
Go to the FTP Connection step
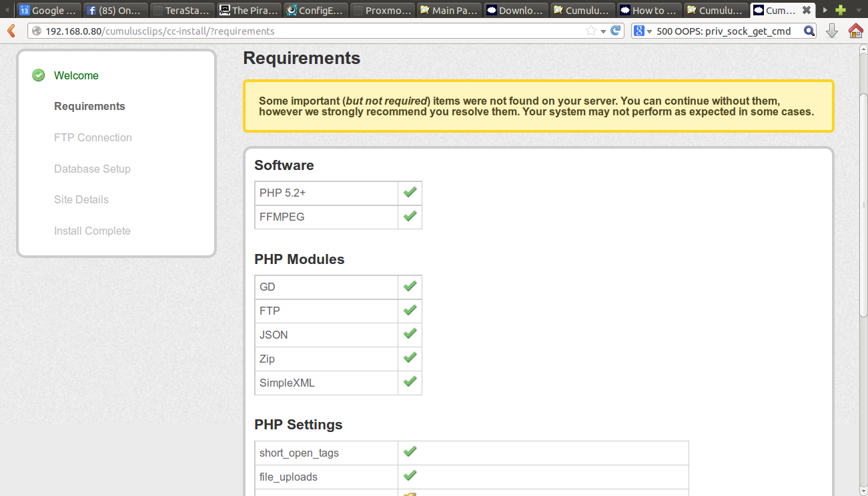click(x=93, y=137)
